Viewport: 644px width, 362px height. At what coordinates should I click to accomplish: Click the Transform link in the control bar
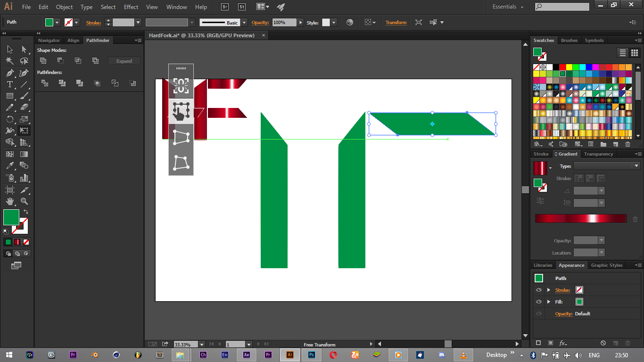[x=396, y=23]
